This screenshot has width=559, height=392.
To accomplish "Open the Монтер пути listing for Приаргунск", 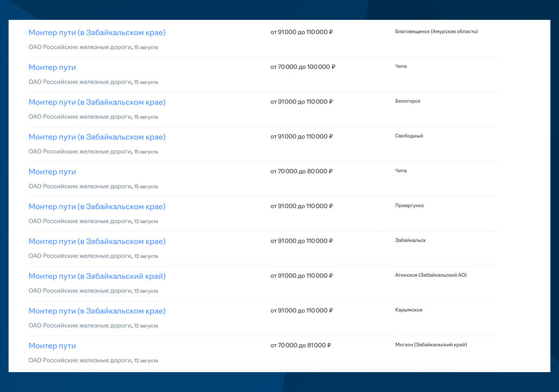I will [97, 207].
